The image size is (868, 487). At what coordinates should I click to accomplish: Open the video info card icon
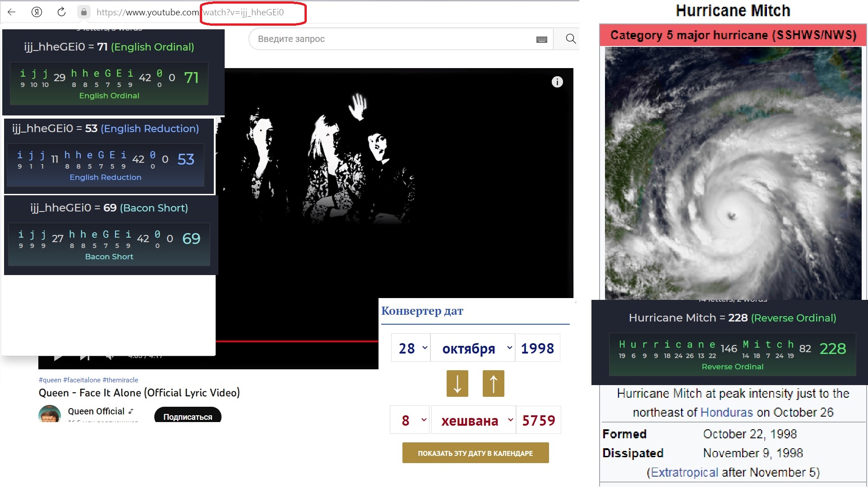click(x=557, y=82)
